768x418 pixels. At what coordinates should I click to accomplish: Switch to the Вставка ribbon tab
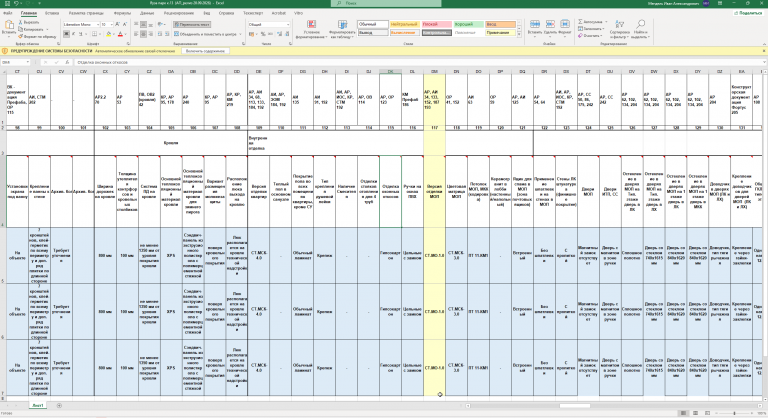[x=52, y=13]
